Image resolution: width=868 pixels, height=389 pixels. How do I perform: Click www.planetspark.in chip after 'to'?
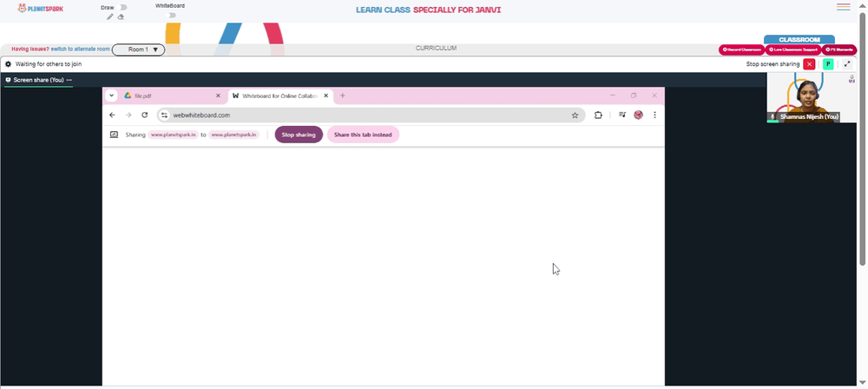click(x=233, y=135)
